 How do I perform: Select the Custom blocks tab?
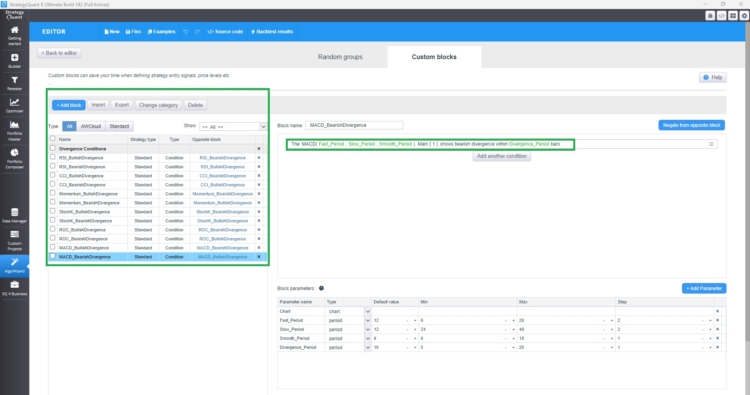(434, 57)
